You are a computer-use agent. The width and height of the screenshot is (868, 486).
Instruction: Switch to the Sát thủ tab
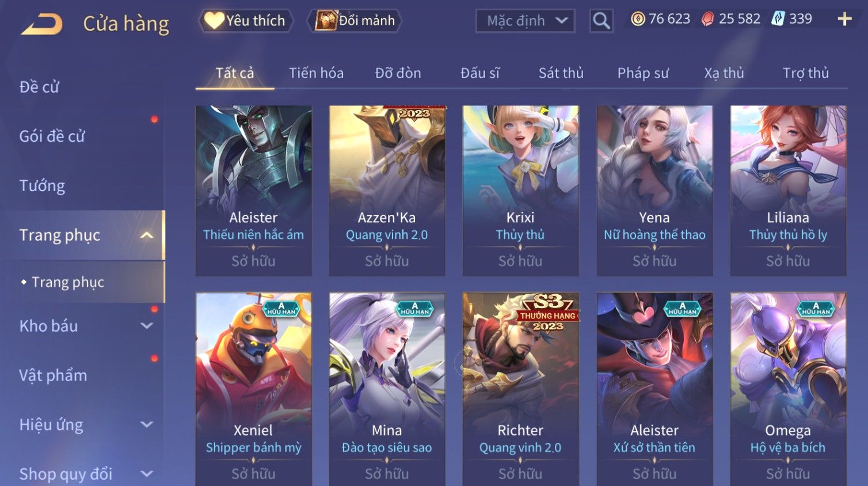(561, 73)
